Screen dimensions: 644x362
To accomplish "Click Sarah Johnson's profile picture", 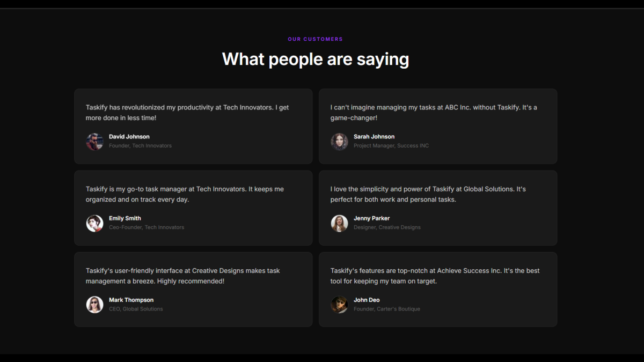I will pos(339,142).
